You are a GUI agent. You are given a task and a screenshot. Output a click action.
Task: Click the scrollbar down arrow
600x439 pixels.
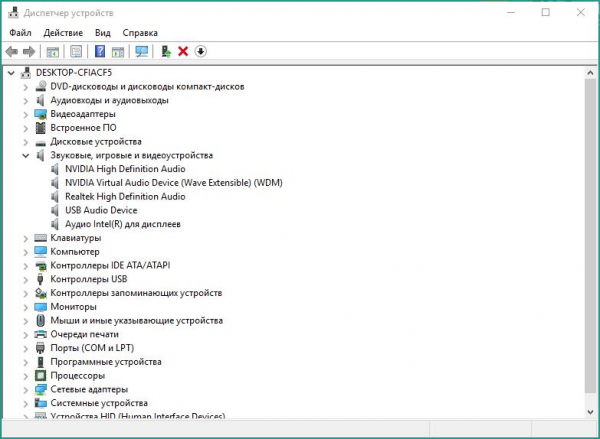click(x=590, y=412)
